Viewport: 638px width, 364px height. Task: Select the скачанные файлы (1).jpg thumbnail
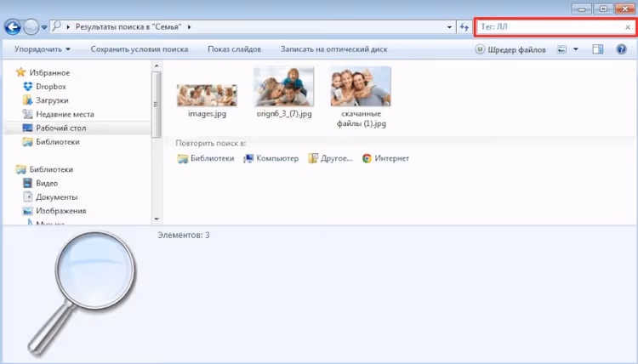coord(361,87)
